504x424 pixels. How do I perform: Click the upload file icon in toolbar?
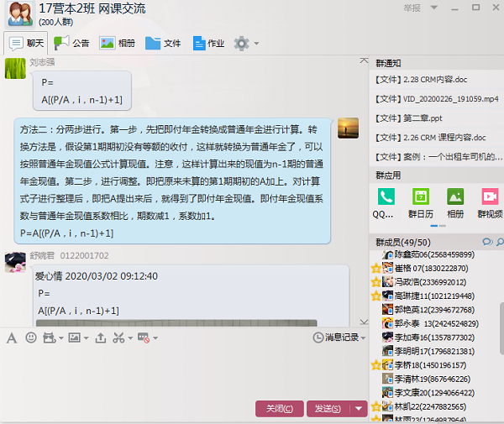tap(101, 338)
